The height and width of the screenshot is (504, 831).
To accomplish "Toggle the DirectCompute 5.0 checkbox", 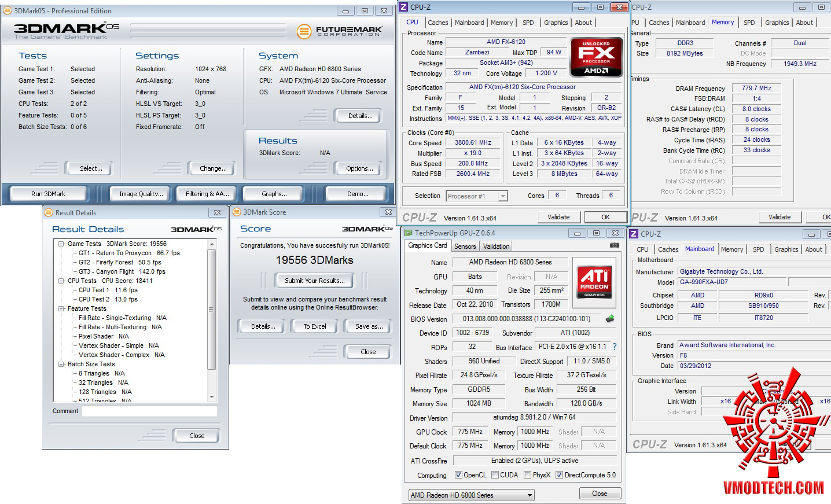I will (x=559, y=475).
